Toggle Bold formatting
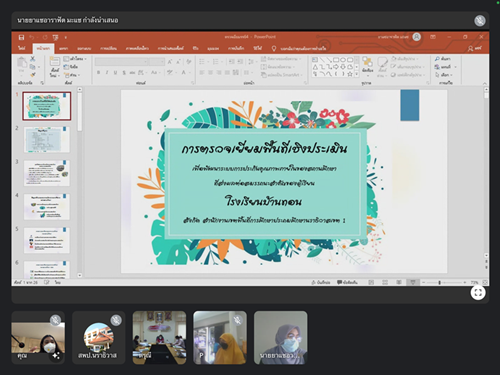The image size is (500, 375). tap(98, 72)
